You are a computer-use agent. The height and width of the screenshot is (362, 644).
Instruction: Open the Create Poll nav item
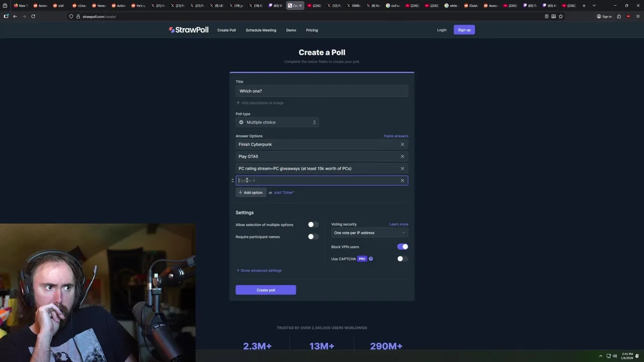tap(226, 30)
